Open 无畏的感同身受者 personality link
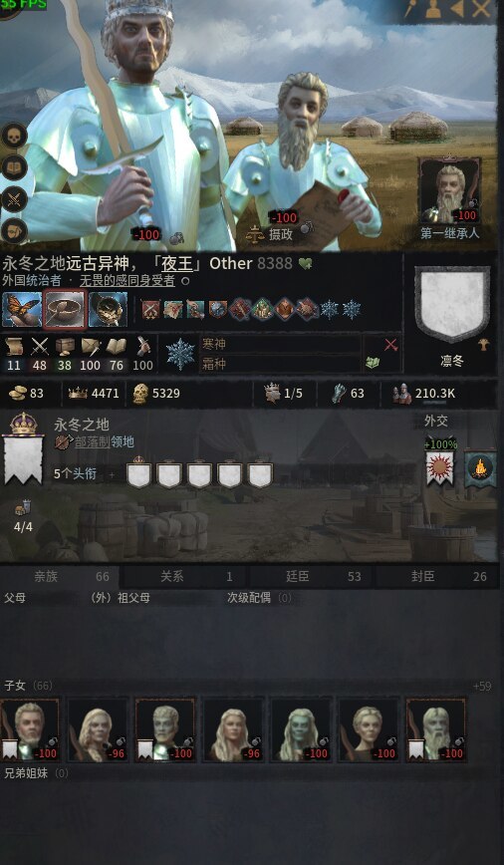The width and height of the screenshot is (504, 865). 126,281
